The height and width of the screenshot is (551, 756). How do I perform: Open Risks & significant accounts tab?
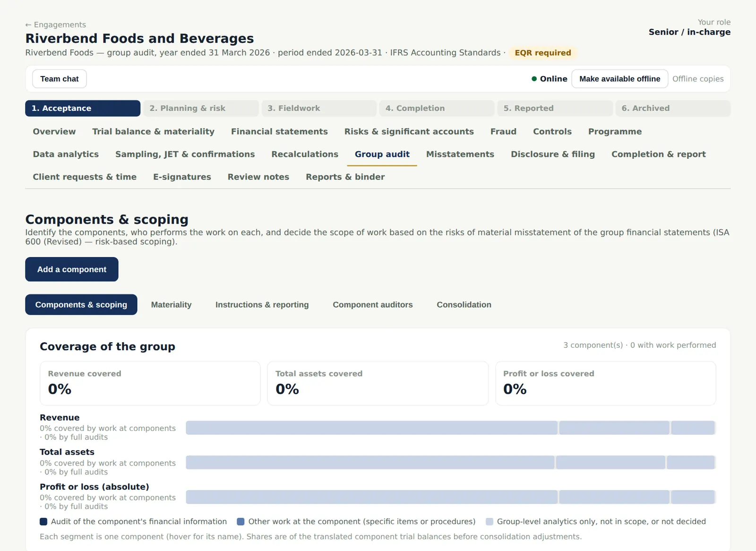tap(409, 132)
